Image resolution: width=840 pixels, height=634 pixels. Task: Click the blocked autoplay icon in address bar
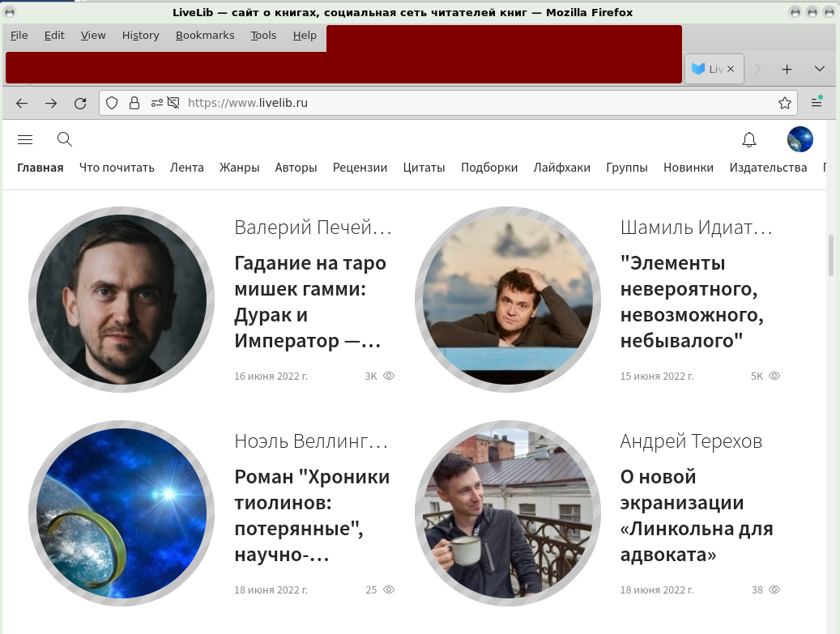pyautogui.click(x=173, y=103)
